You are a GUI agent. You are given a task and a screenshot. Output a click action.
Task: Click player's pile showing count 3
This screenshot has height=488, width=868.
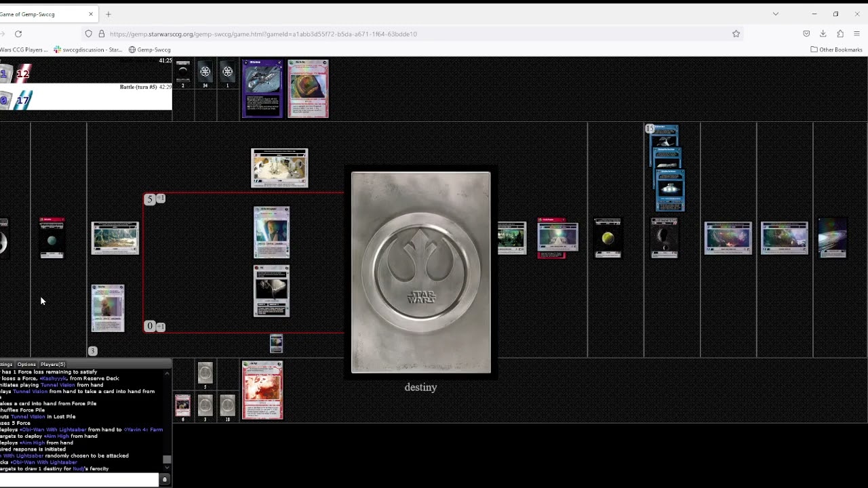205,405
